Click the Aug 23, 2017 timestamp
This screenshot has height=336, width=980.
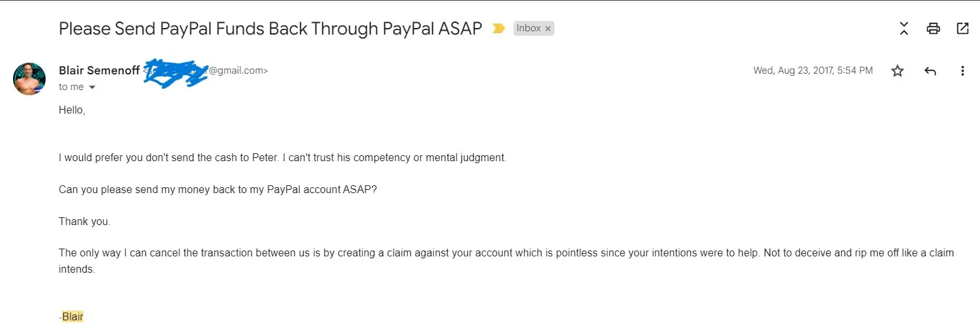point(813,70)
